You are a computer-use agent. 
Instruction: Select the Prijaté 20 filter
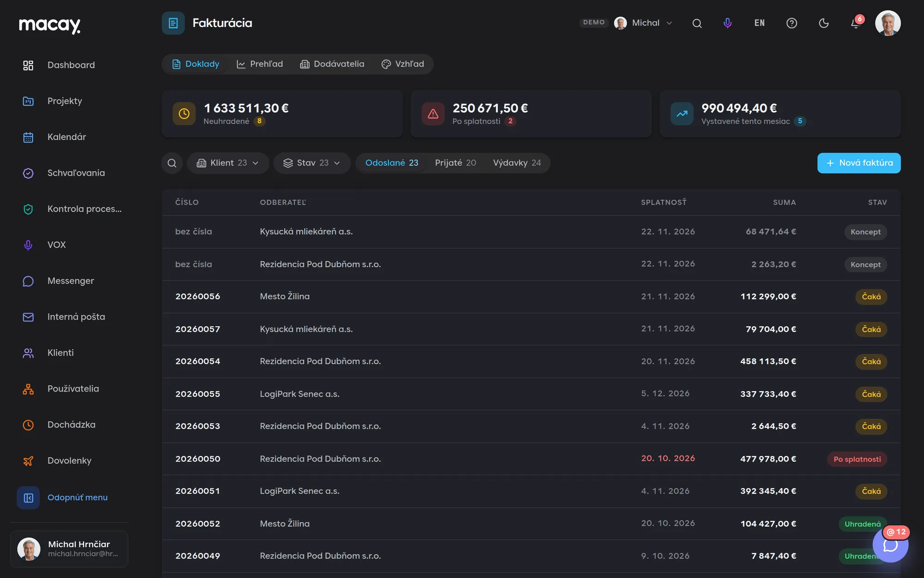455,163
